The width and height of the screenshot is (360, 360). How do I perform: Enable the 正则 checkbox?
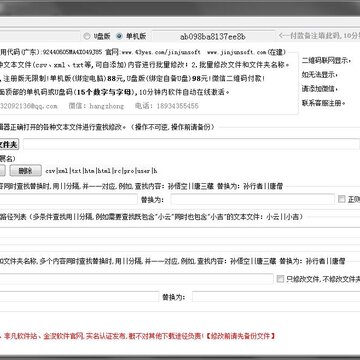[x=342, y=199]
